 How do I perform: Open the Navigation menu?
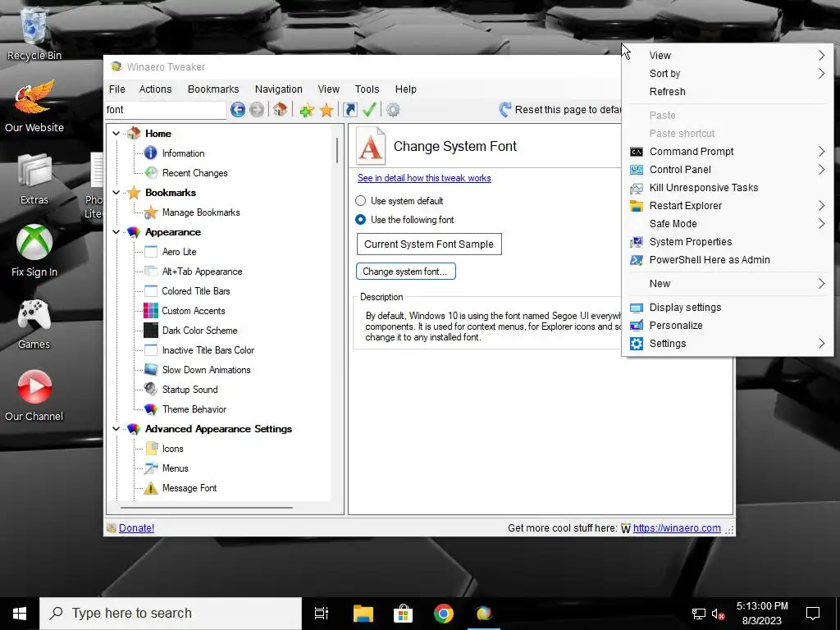(x=279, y=89)
